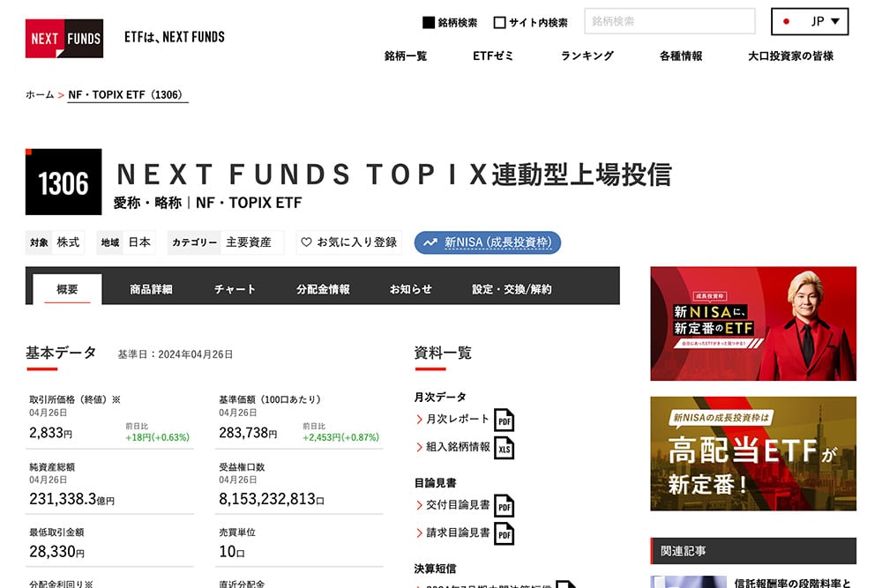Open the 大口投資家の皆様 menu
The width and height of the screenshot is (882, 588).
tap(790, 56)
